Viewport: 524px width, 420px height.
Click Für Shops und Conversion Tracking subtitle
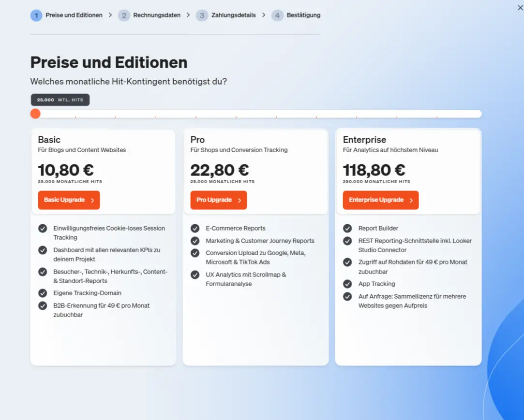239,150
